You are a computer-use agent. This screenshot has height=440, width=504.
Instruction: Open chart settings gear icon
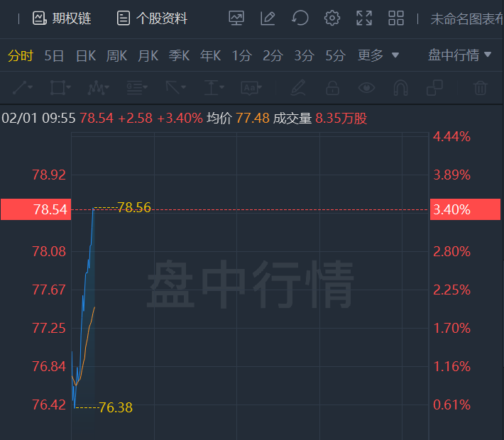332,18
